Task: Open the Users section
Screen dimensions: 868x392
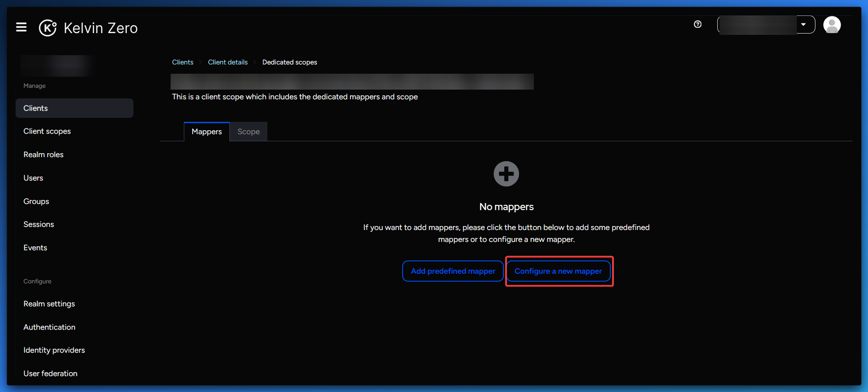Action: click(33, 178)
